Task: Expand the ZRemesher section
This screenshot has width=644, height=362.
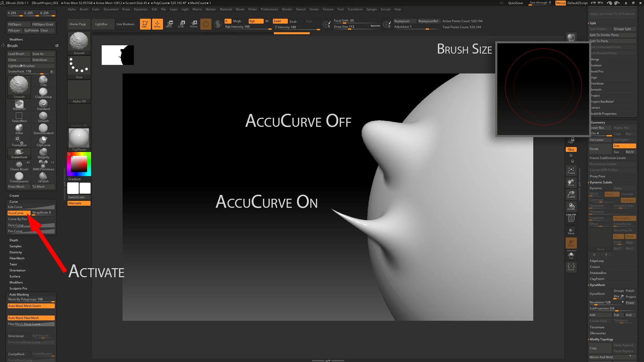Action: 598,333
